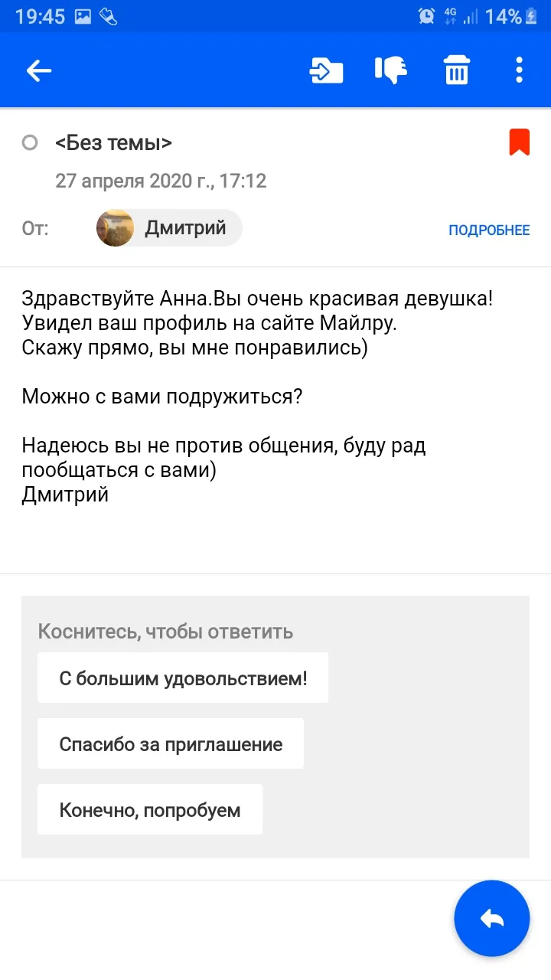Tap the email date 27 апреля 2020
Image resolution: width=551 pixels, height=980 pixels.
pyautogui.click(x=161, y=181)
